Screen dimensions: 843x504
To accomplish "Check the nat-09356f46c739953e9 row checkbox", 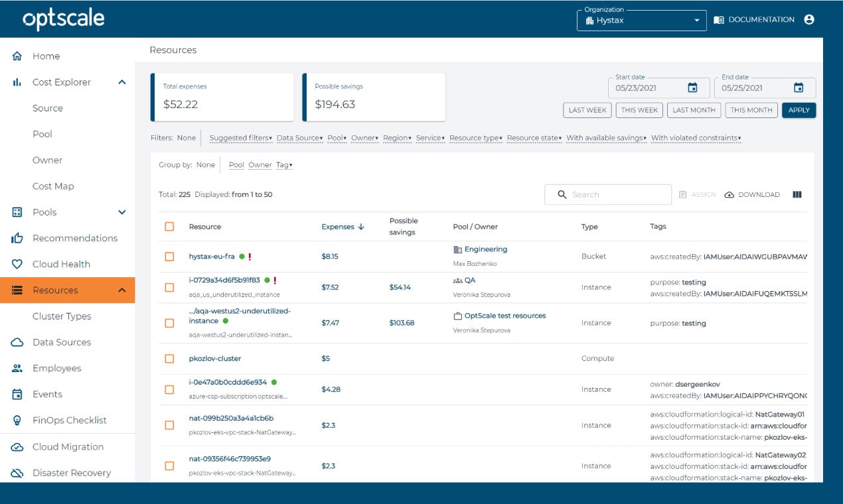I will pyautogui.click(x=169, y=466).
